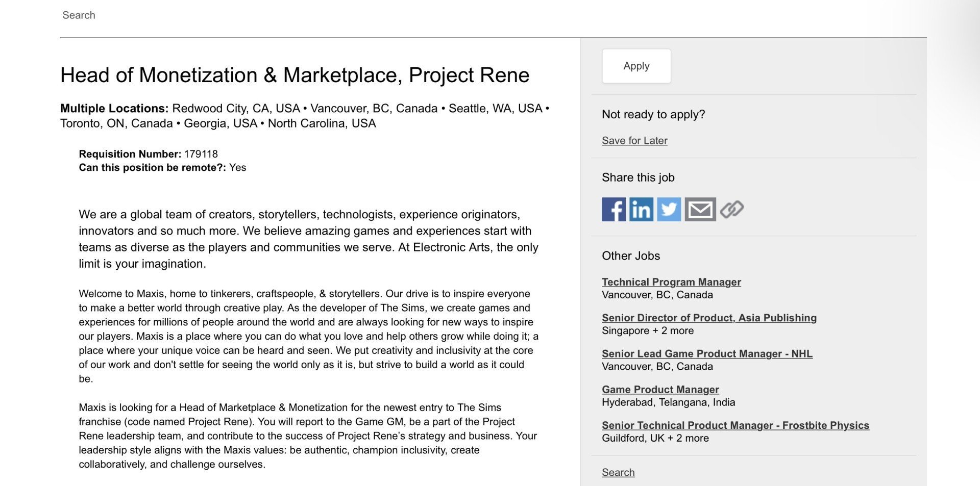Viewport: 980px width, 486px height.
Task: Click the job title heading Project Rene
Action: pos(295,75)
